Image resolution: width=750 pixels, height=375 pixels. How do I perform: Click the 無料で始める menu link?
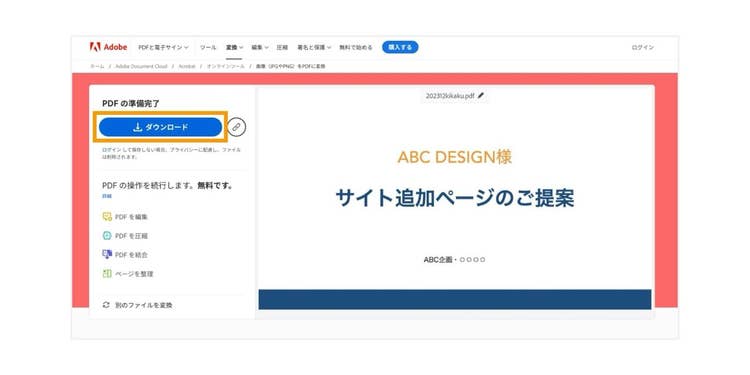click(356, 47)
